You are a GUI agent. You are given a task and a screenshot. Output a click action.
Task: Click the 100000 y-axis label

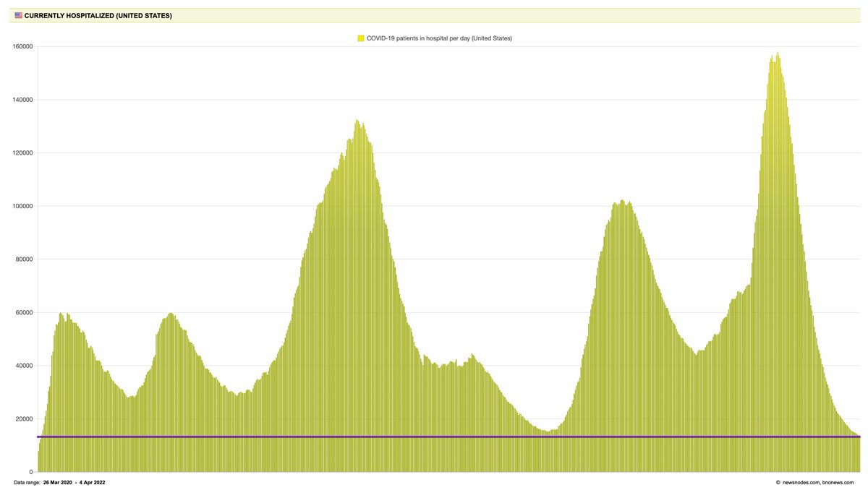coord(23,206)
